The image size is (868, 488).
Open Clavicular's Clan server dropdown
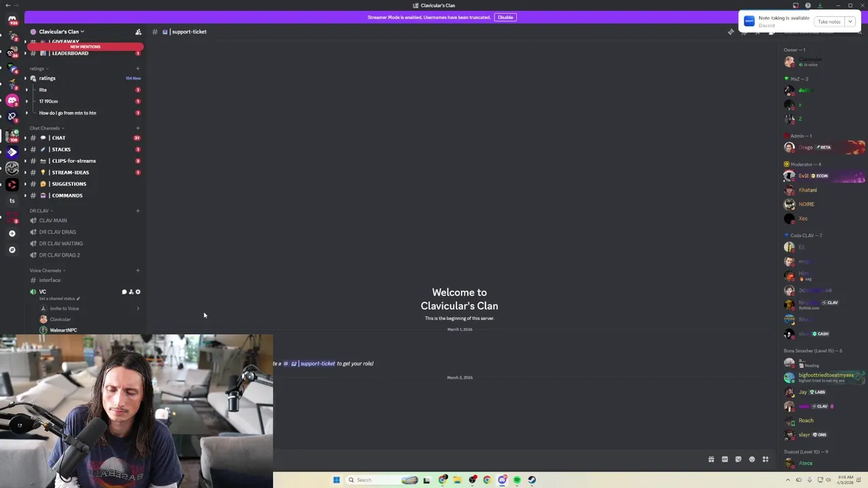(61, 32)
